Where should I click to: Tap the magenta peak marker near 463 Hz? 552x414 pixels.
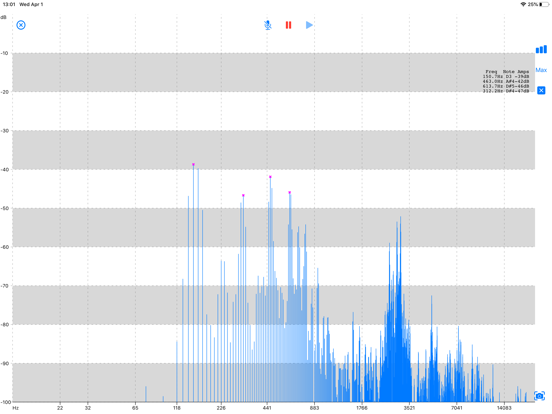pyautogui.click(x=270, y=177)
